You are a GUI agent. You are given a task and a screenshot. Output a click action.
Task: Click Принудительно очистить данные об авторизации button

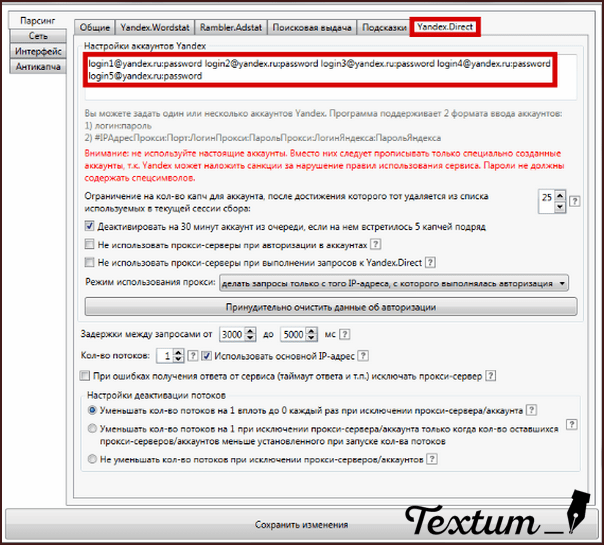point(331,307)
